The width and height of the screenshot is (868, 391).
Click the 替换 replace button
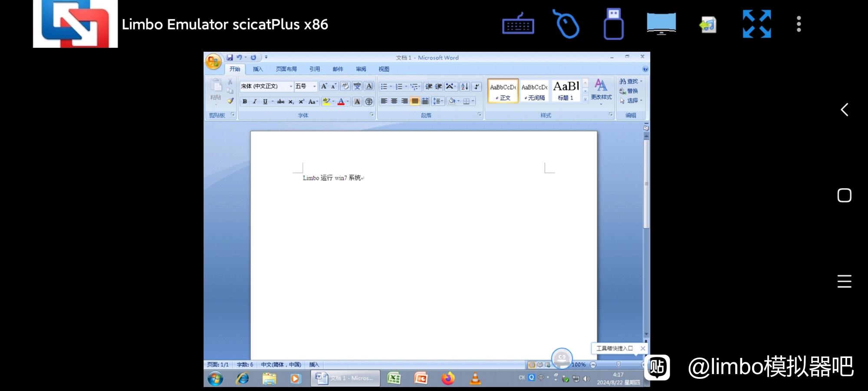point(629,91)
